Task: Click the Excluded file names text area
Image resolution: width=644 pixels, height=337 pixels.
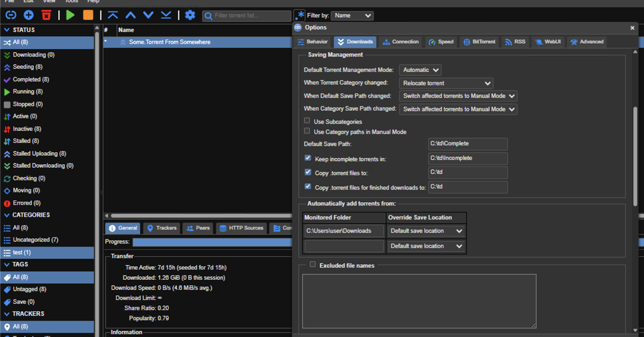Action: coord(419,301)
